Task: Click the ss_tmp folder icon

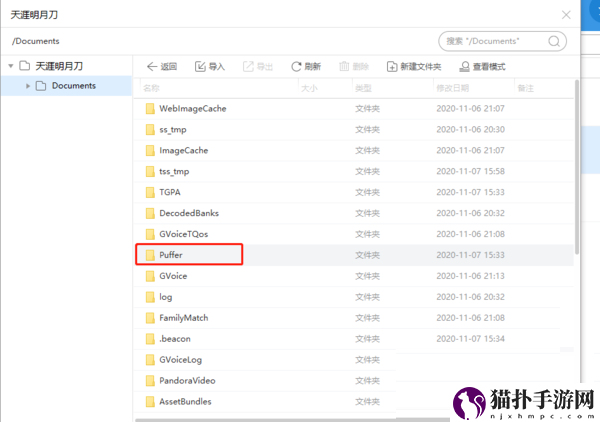Action: tap(150, 130)
